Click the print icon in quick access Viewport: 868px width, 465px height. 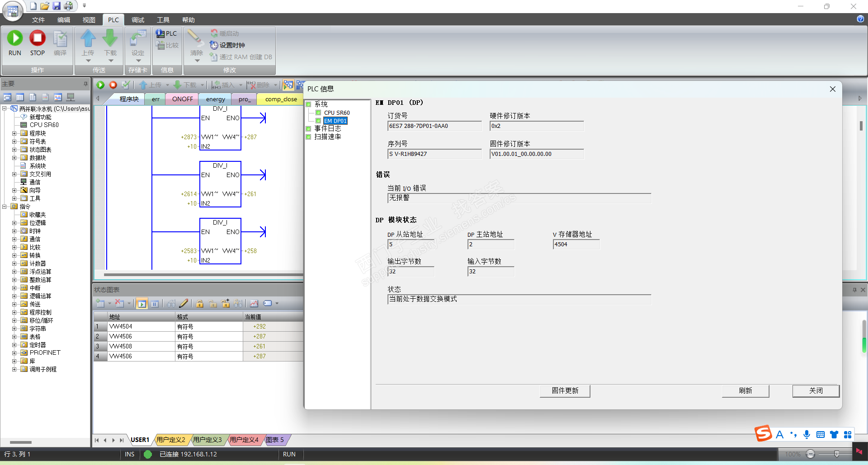[x=68, y=6]
